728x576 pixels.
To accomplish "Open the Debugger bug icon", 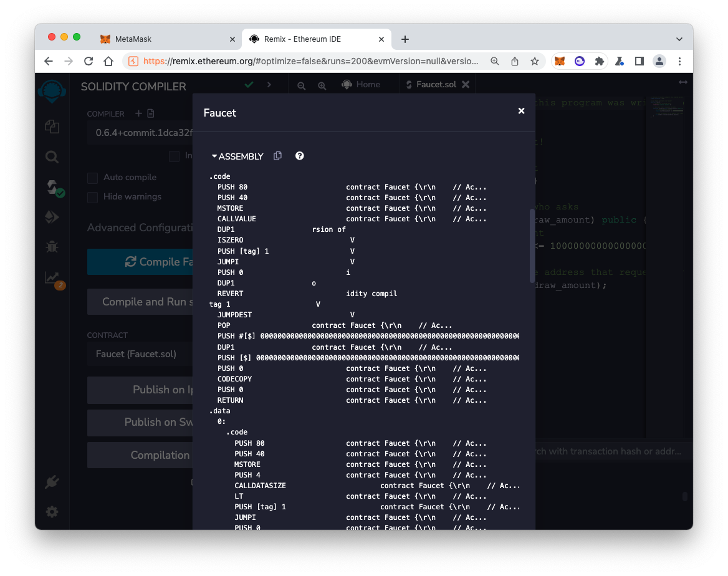I will [52, 247].
